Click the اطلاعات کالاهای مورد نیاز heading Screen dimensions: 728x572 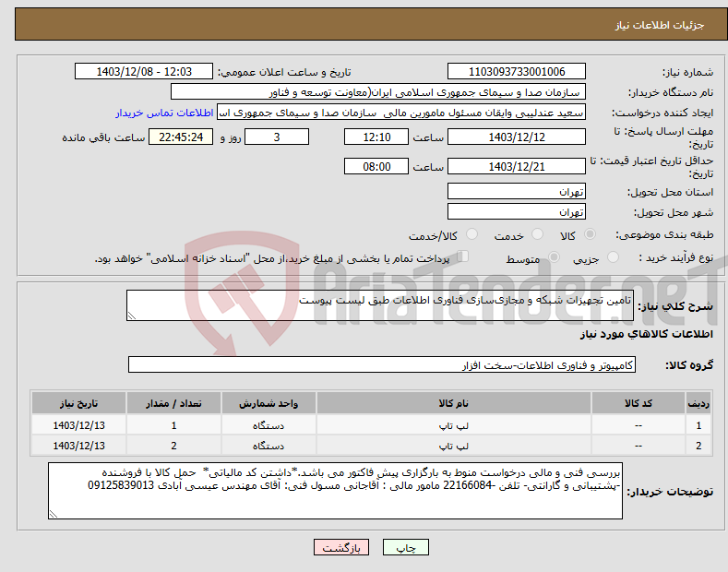(646, 334)
